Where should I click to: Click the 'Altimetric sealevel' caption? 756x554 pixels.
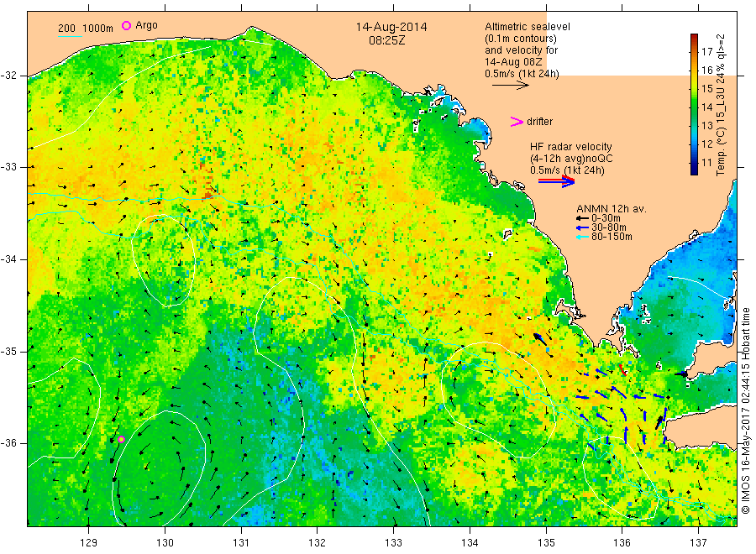pos(528,27)
